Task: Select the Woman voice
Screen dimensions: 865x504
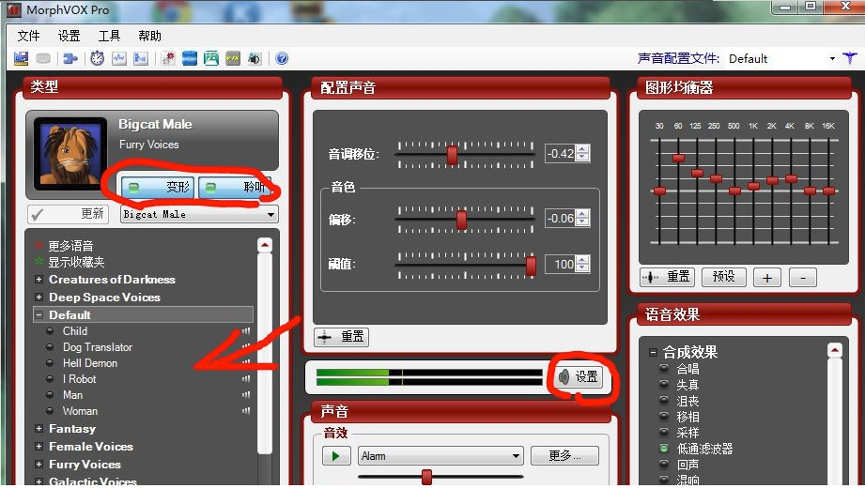Action: [80, 411]
